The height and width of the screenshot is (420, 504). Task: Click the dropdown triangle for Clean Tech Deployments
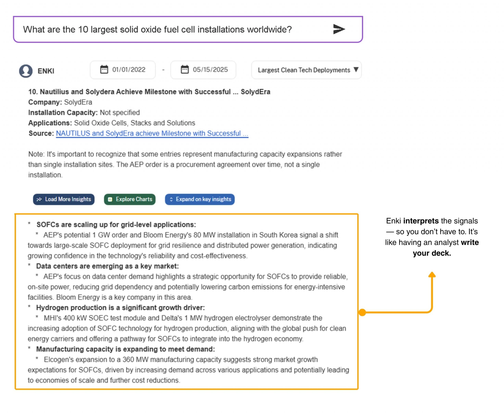(x=356, y=70)
